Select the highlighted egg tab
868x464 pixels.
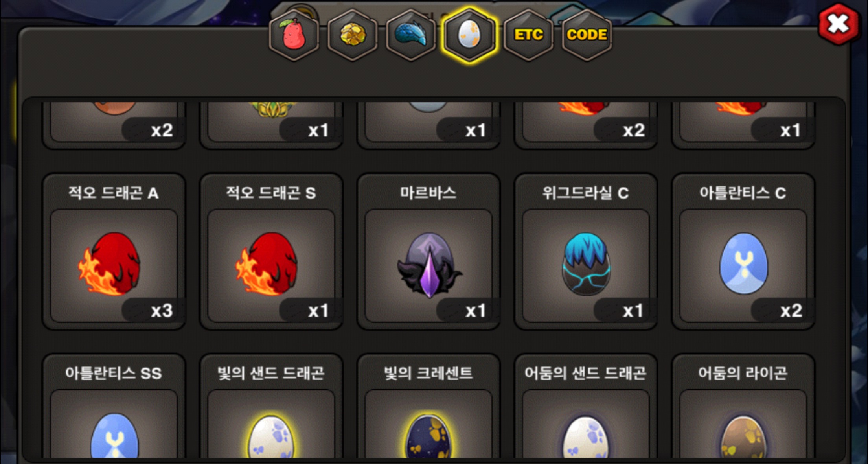tap(469, 35)
